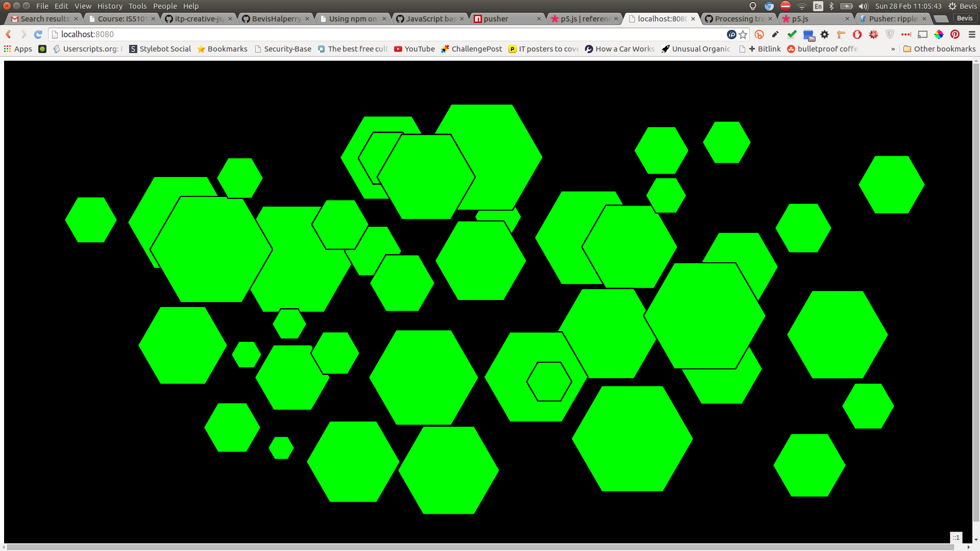Open the ChallengePost bookmark
This screenshot has height=551, width=980.
[x=472, y=49]
